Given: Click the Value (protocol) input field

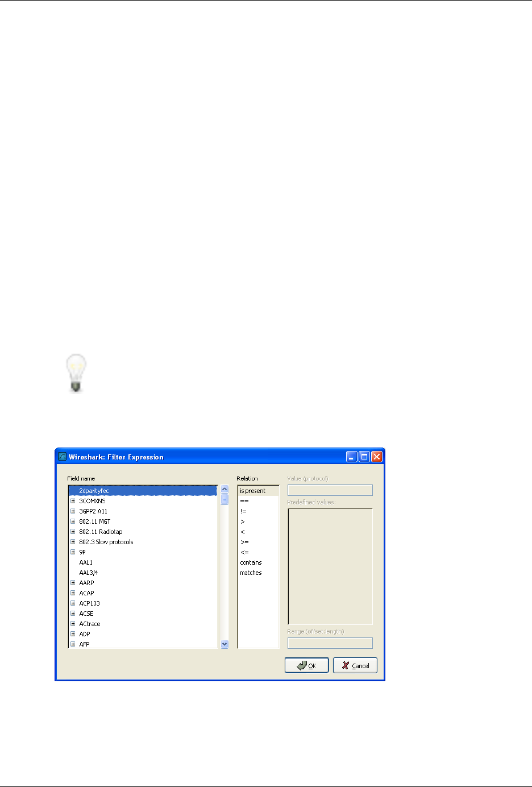Looking at the screenshot, I should pyautogui.click(x=330, y=490).
